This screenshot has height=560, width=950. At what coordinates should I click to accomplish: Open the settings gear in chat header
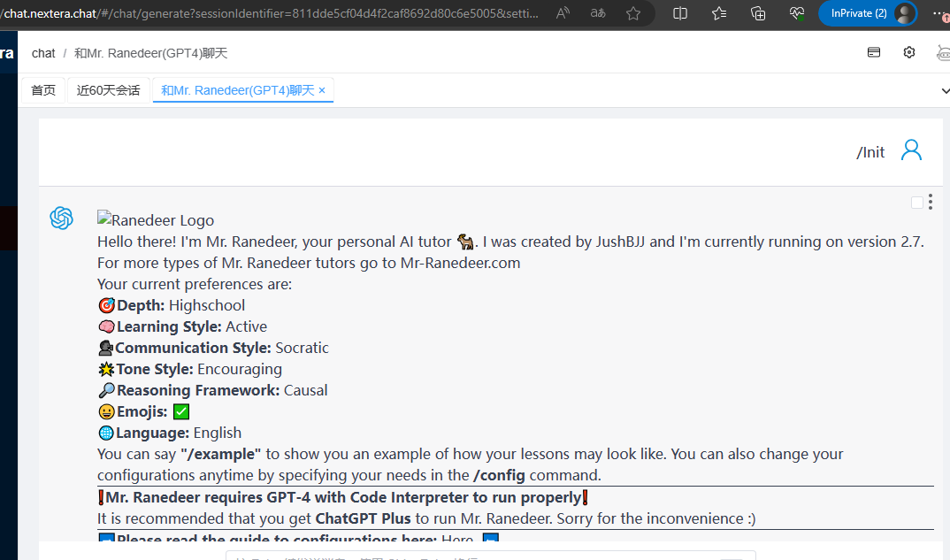(909, 53)
